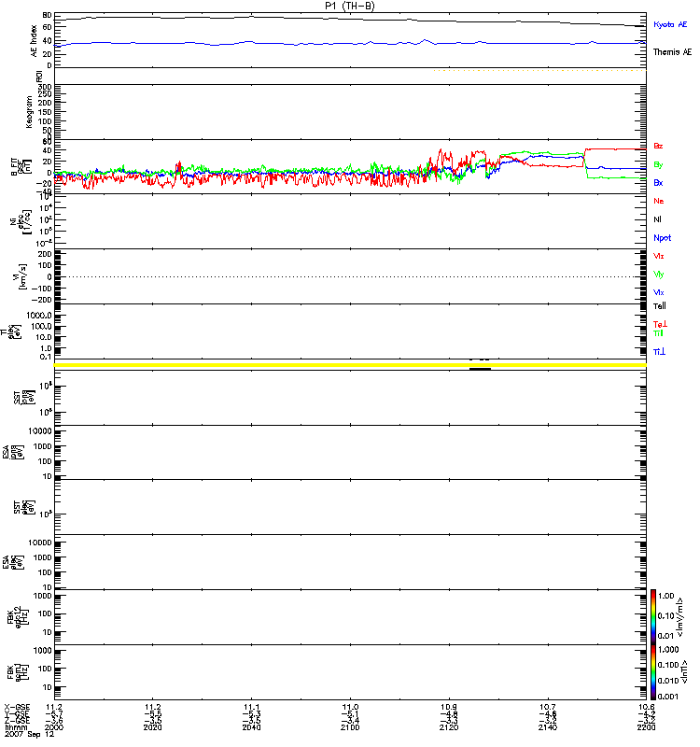Click the green By legend label
This screenshot has height=747, width=700.
pos(658,164)
